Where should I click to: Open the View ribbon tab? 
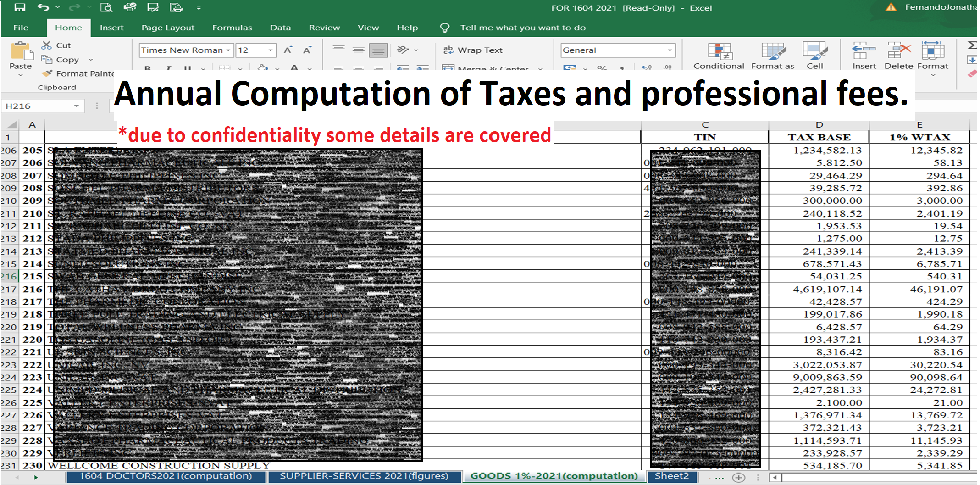click(x=368, y=28)
